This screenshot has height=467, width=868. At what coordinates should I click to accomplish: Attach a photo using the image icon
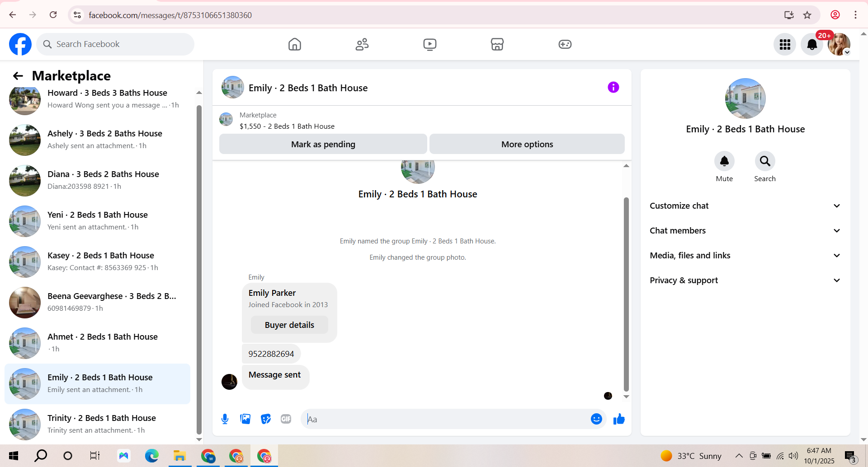pos(245,419)
